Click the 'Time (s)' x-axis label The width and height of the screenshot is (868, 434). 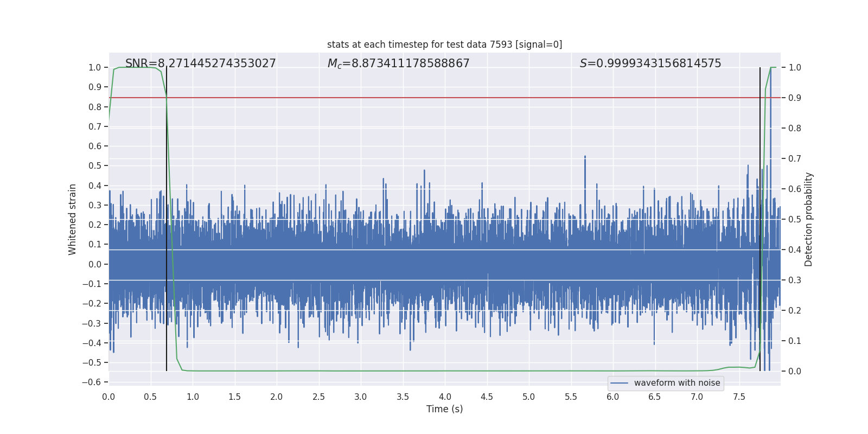coord(444,409)
